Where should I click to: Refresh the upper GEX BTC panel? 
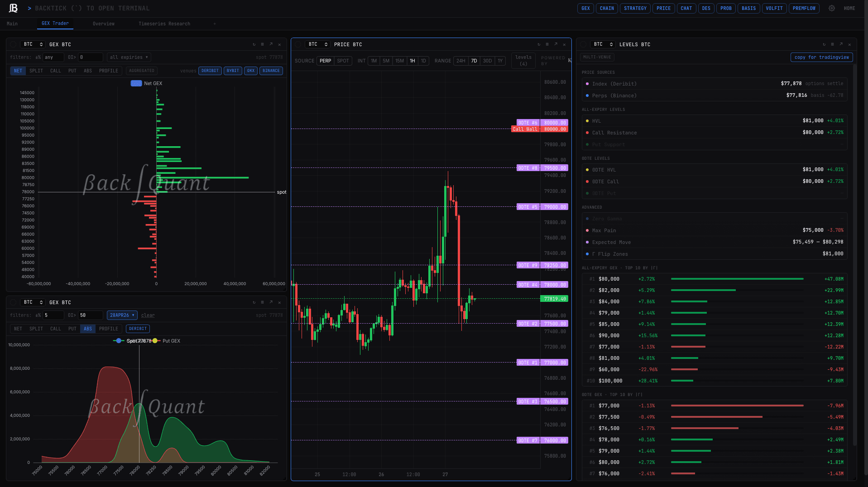(x=254, y=44)
